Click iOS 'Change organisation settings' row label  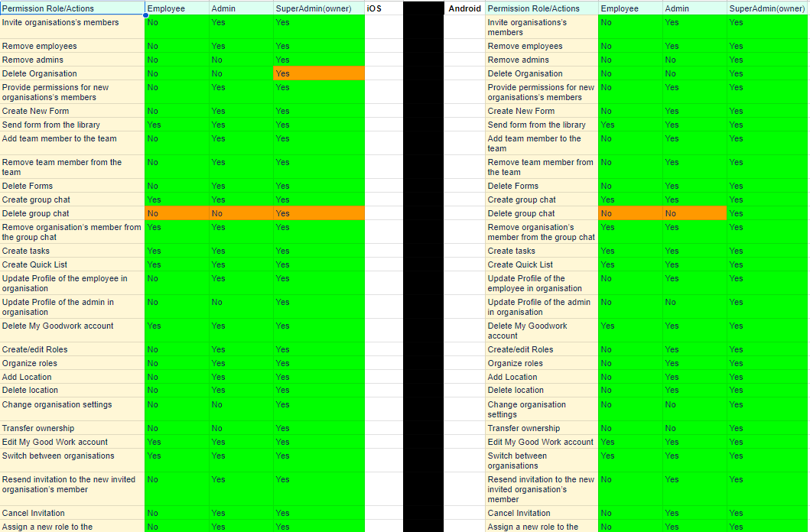[73, 409]
